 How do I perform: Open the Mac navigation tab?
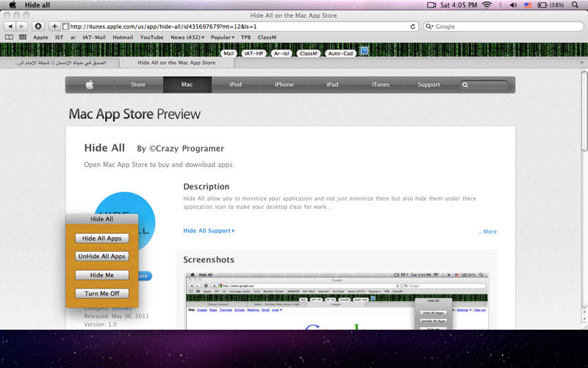tap(187, 85)
